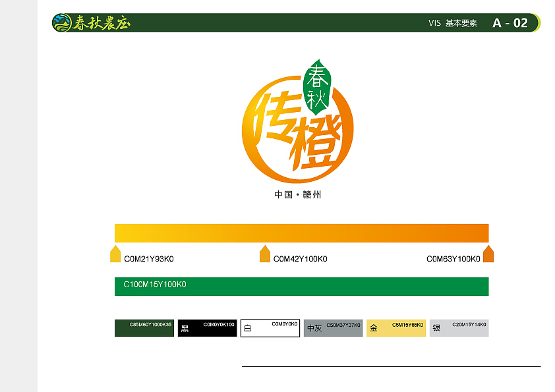Select the orange 橙 character in the logo
This screenshot has width=555, height=392.
(316, 142)
